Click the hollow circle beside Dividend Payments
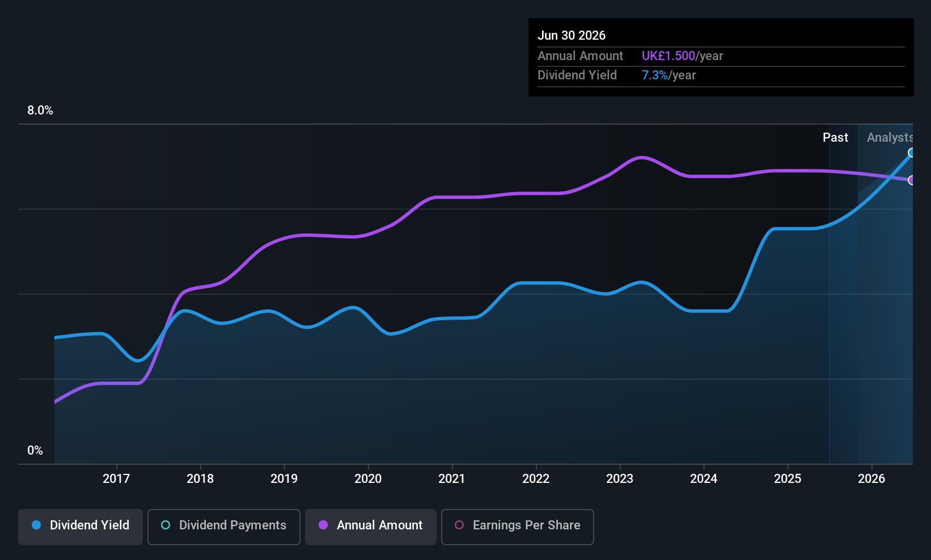The height and width of the screenshot is (560, 931). click(x=166, y=525)
